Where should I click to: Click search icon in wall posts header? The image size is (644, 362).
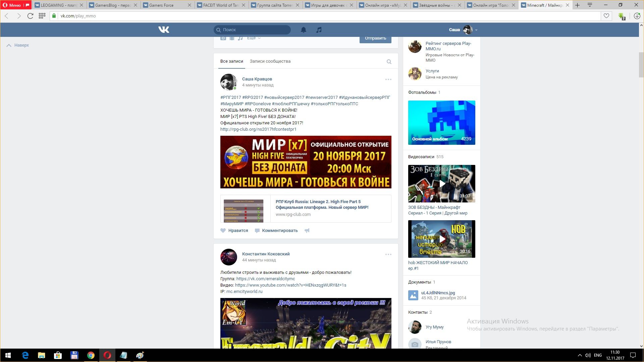[389, 62]
